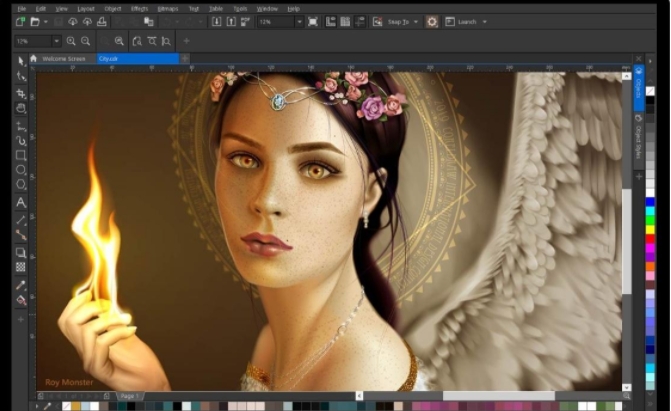Open the Layout menu
Image resolution: width=671 pixels, height=411 pixels.
click(x=86, y=9)
